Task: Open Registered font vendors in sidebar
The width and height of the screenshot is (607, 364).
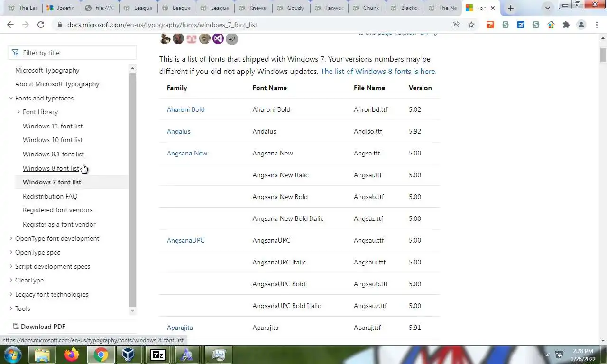Action: tap(57, 210)
